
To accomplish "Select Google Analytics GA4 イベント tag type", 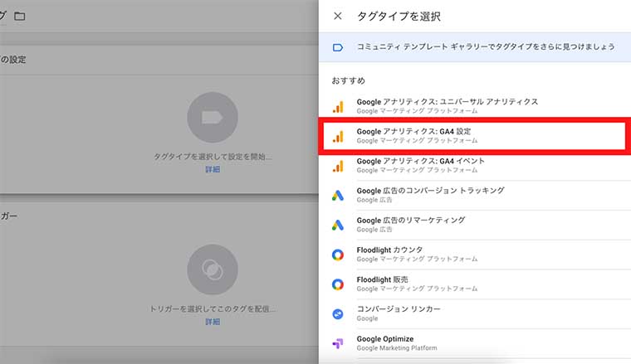I will point(475,166).
